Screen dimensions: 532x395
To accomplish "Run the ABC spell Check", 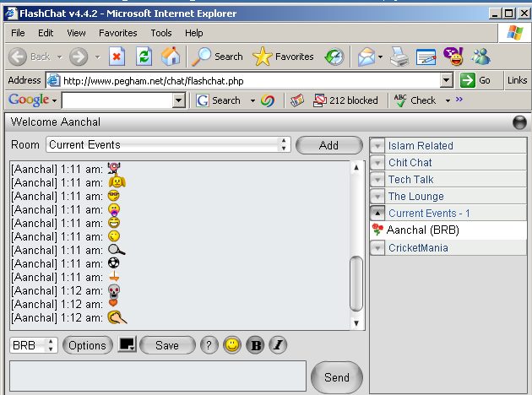I will click(415, 100).
